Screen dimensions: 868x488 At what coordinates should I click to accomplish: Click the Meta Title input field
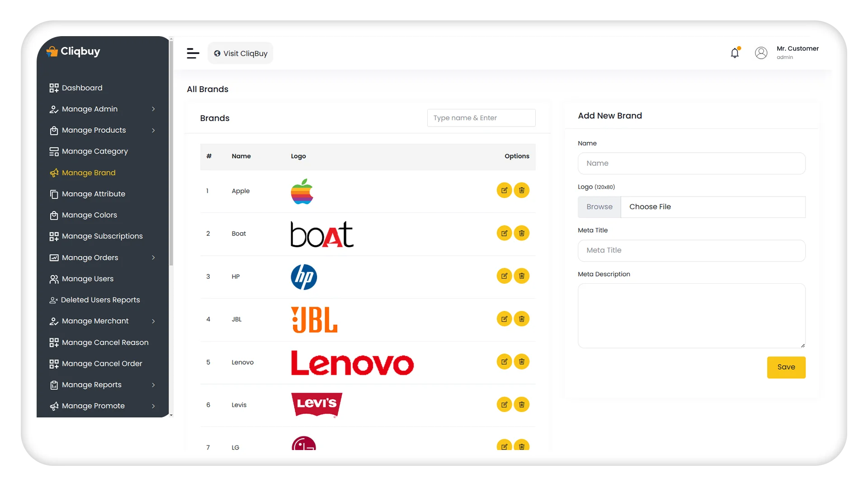(x=692, y=250)
